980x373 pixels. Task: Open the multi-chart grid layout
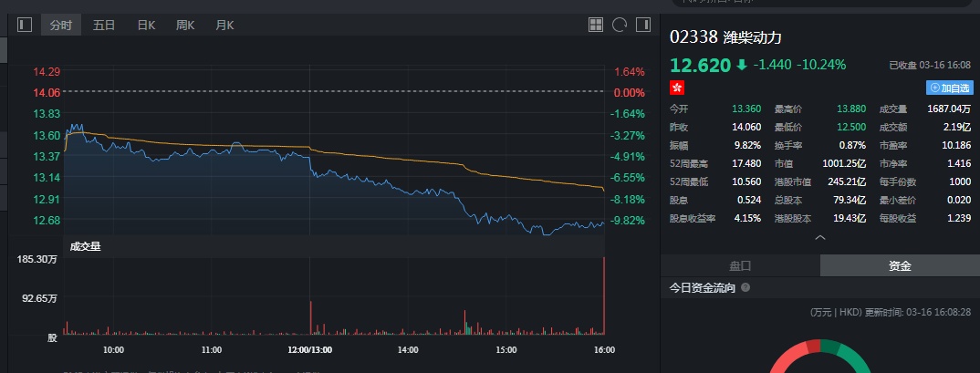point(596,25)
